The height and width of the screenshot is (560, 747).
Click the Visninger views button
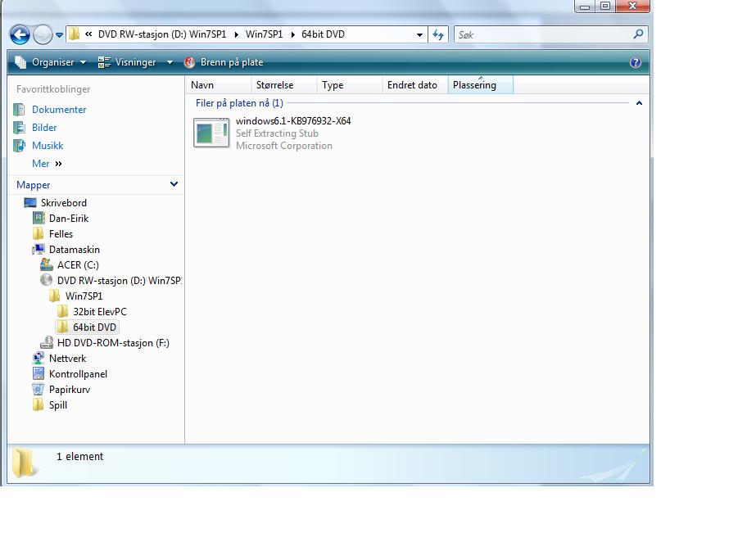127,62
